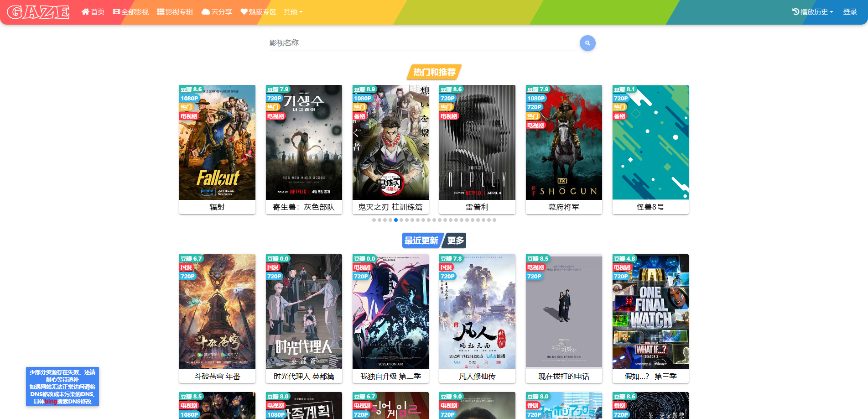Viewport: 868px width, 419px height.
Task: Open 影视专辑 in navbar
Action: (x=175, y=12)
